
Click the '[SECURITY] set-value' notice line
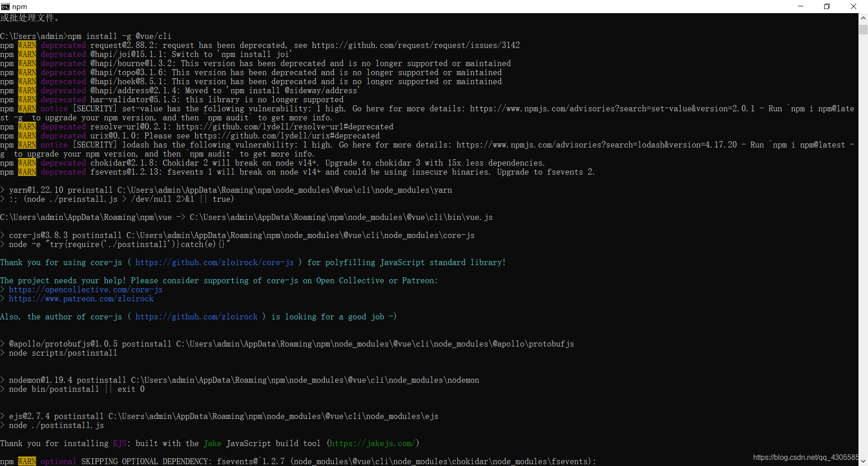pyautogui.click(x=427, y=113)
